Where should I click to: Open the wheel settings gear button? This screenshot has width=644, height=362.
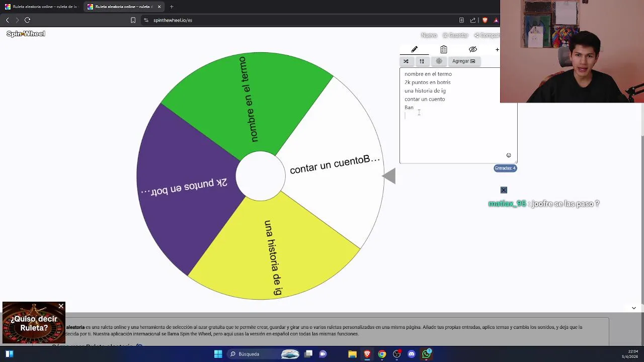439,61
